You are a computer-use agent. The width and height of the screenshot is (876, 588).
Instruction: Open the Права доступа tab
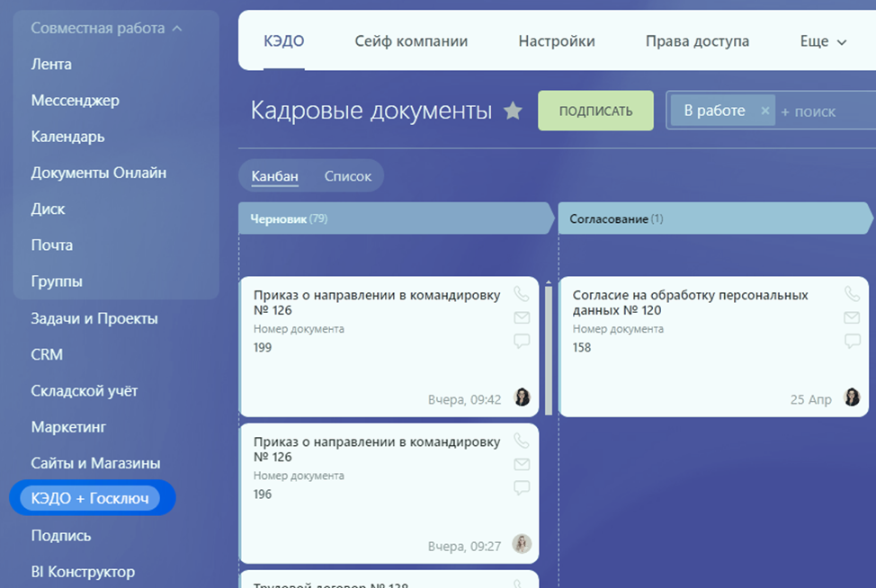tap(697, 40)
